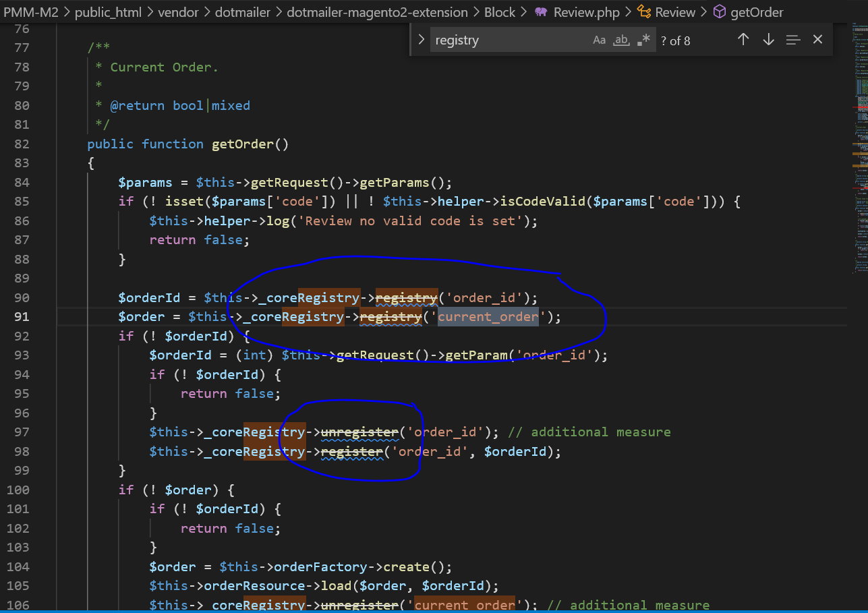Click the '? of 8' match counter
Viewport: 868px width, 613px height.
click(x=675, y=41)
